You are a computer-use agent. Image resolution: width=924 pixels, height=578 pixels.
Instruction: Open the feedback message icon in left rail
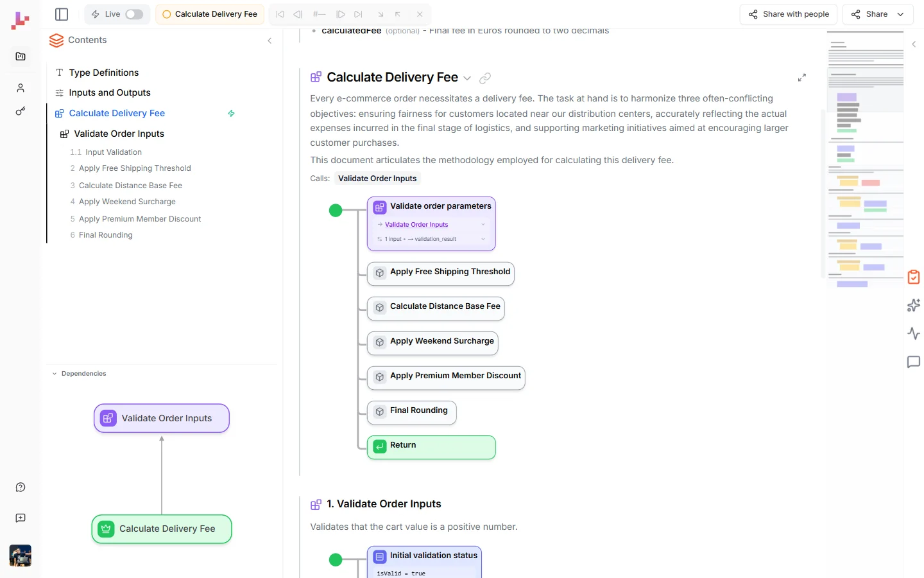pos(21,518)
